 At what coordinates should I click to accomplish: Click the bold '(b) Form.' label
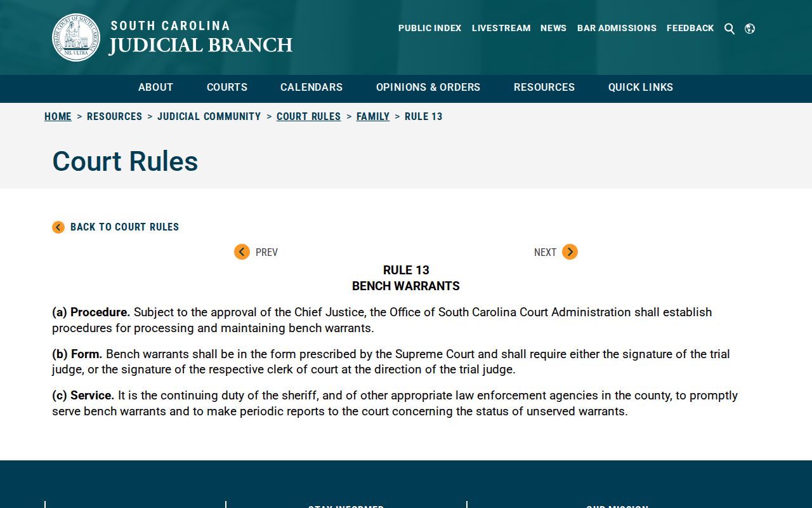pos(77,354)
